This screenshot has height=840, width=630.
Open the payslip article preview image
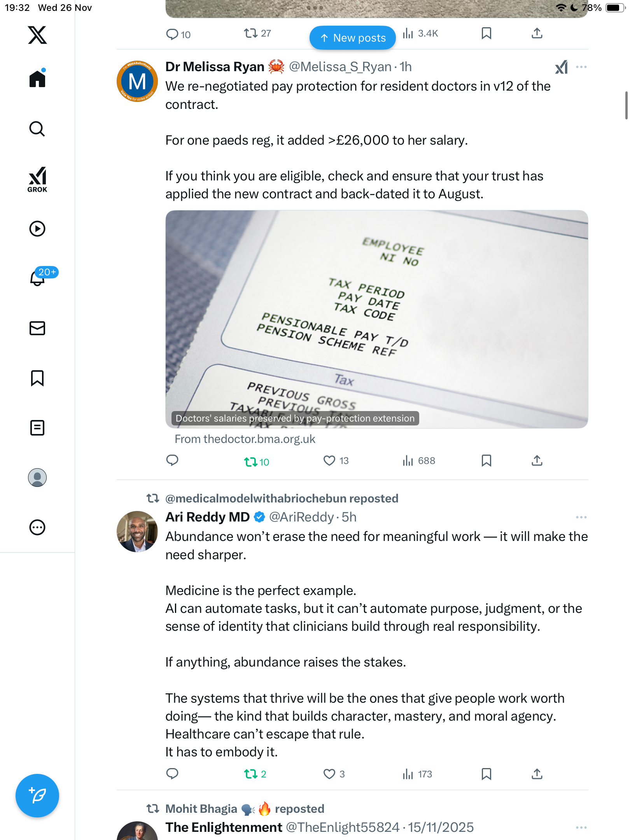click(376, 319)
